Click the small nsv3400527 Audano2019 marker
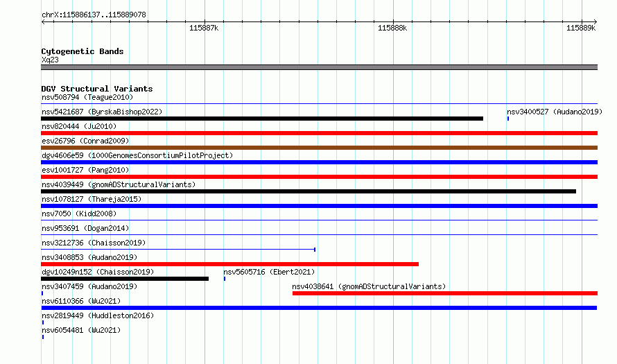Image resolution: width=617 pixels, height=364 pixels. tap(508, 119)
